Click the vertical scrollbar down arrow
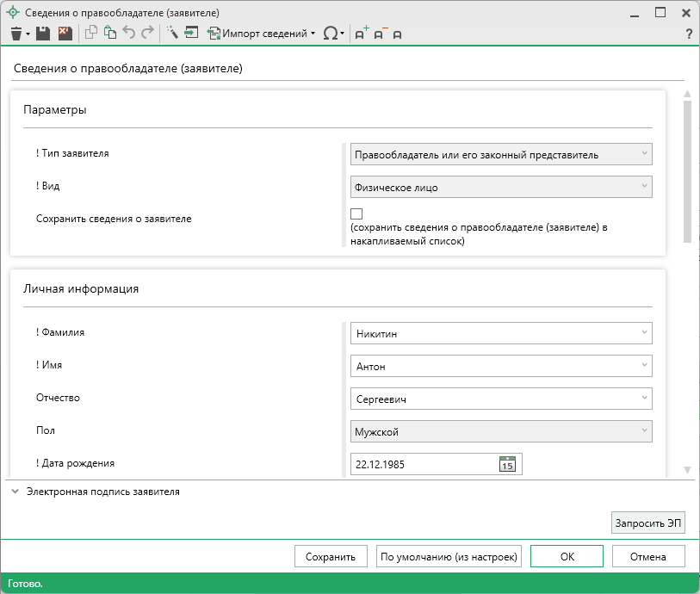 (687, 469)
